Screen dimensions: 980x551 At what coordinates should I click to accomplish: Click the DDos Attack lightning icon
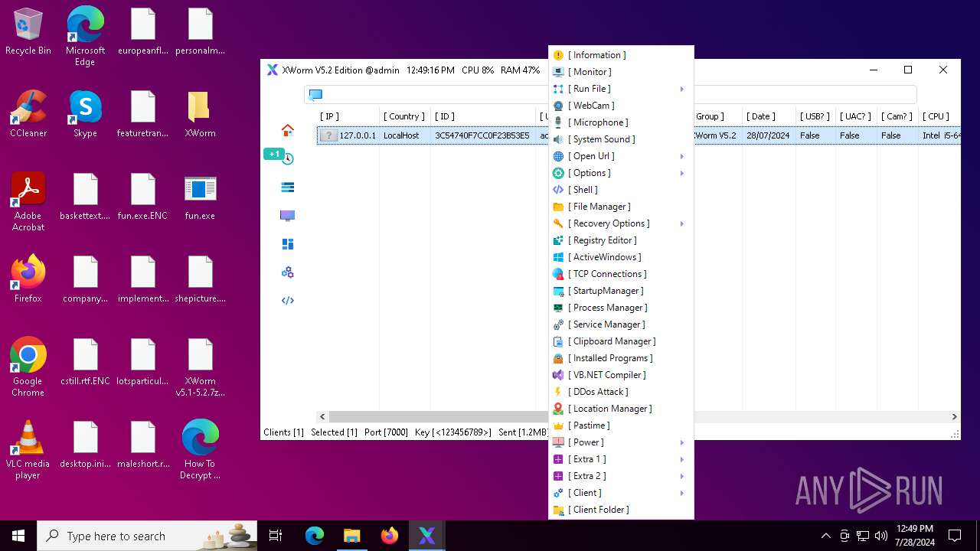[x=558, y=392]
